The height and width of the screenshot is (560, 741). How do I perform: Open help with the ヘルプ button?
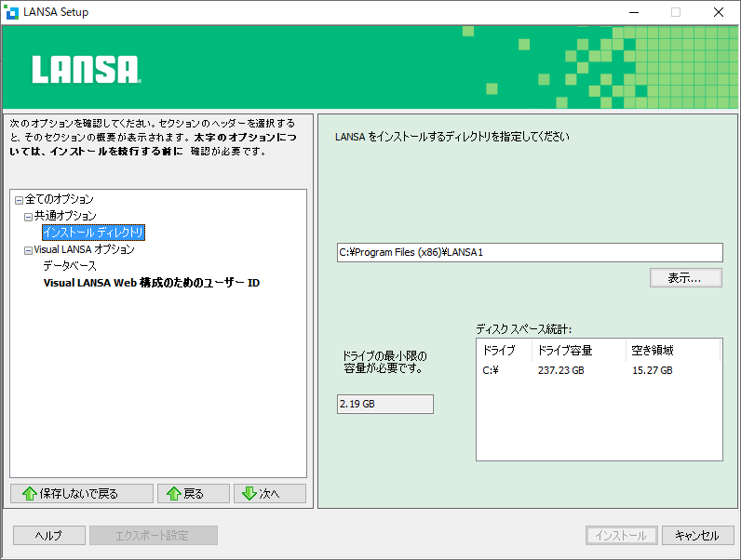coord(49,536)
